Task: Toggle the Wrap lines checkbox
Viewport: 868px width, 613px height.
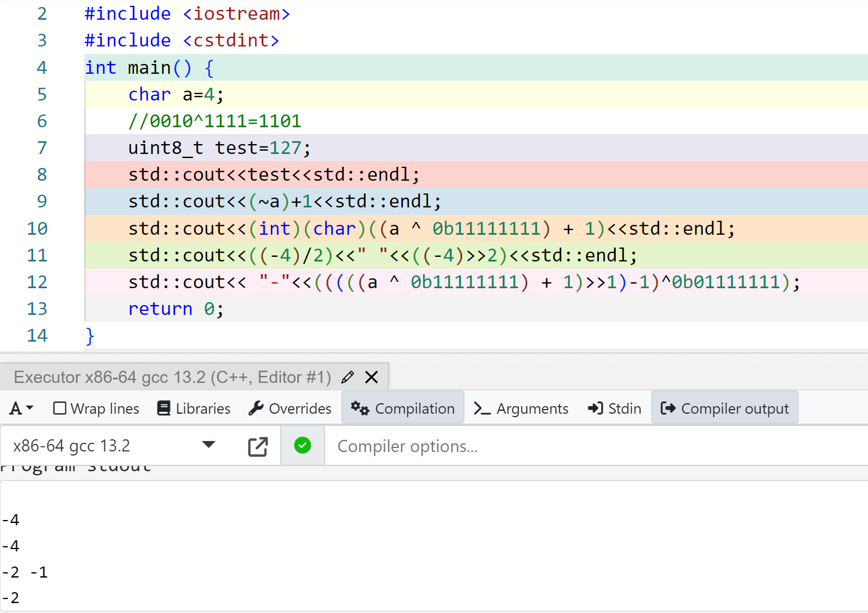Action: click(96, 408)
